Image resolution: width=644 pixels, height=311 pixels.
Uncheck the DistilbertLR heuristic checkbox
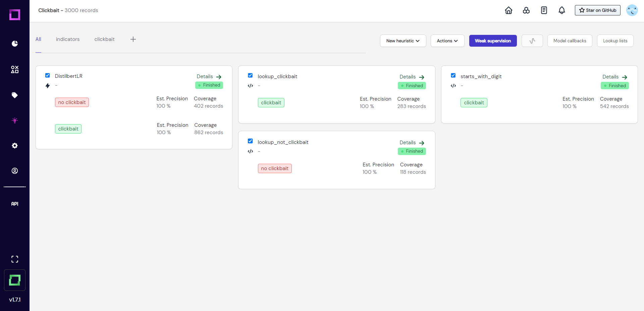tap(48, 75)
